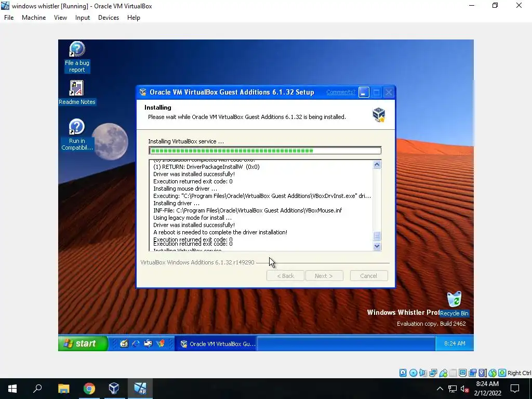
Task: Open MSN Explorer butterfly quick launch icon
Action: click(x=161, y=344)
